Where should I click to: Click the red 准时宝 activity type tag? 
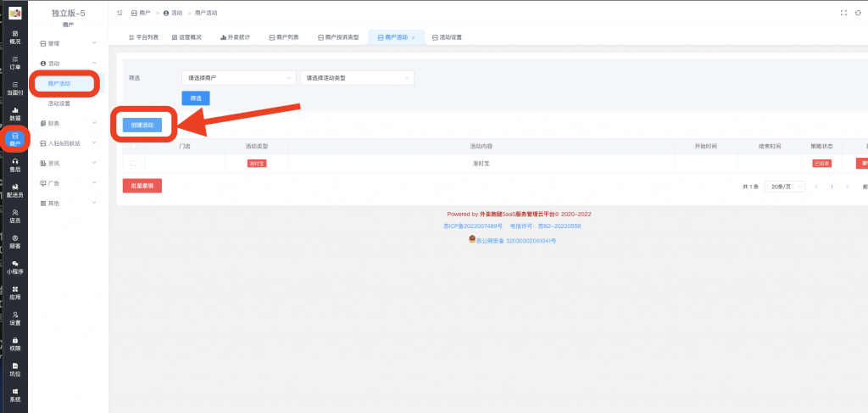(x=257, y=164)
